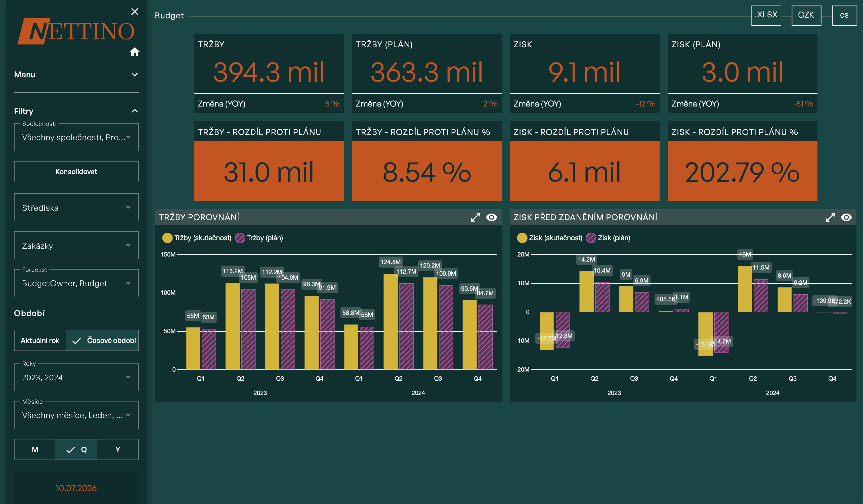Image resolution: width=863 pixels, height=504 pixels.
Task: Switch granularity to Y (yearly)
Action: point(118,449)
